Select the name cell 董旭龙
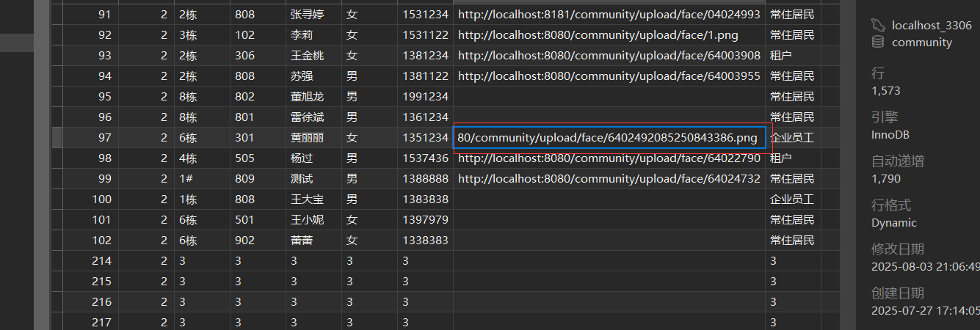980x330 pixels. click(313, 97)
